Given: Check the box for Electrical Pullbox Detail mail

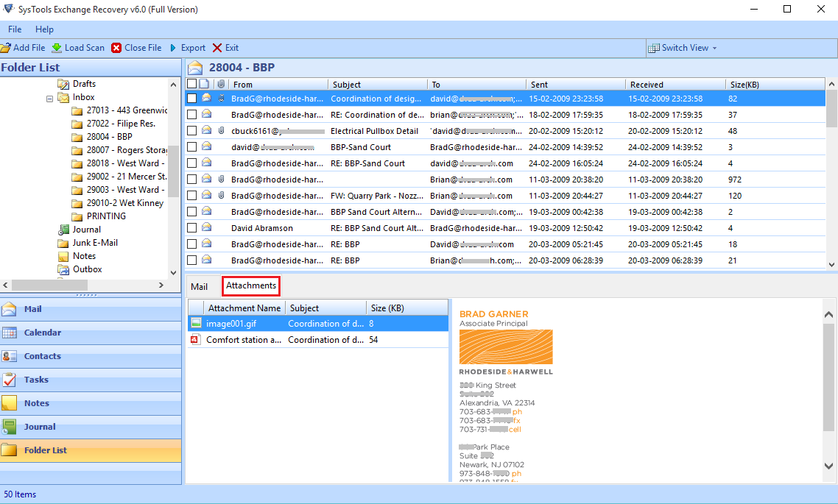Looking at the screenshot, I should [x=192, y=131].
